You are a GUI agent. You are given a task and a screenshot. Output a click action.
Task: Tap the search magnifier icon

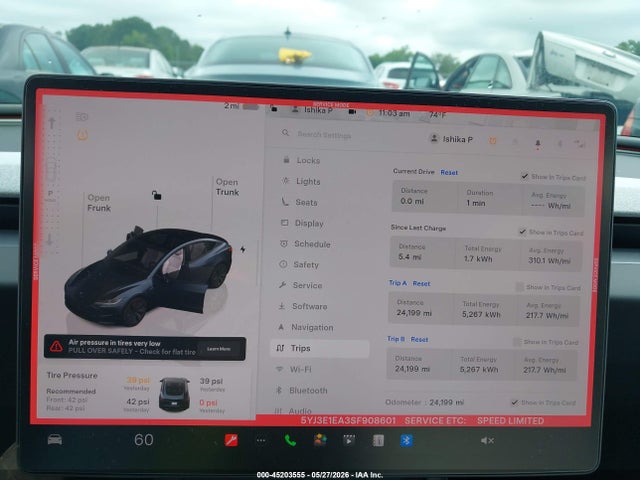286,133
